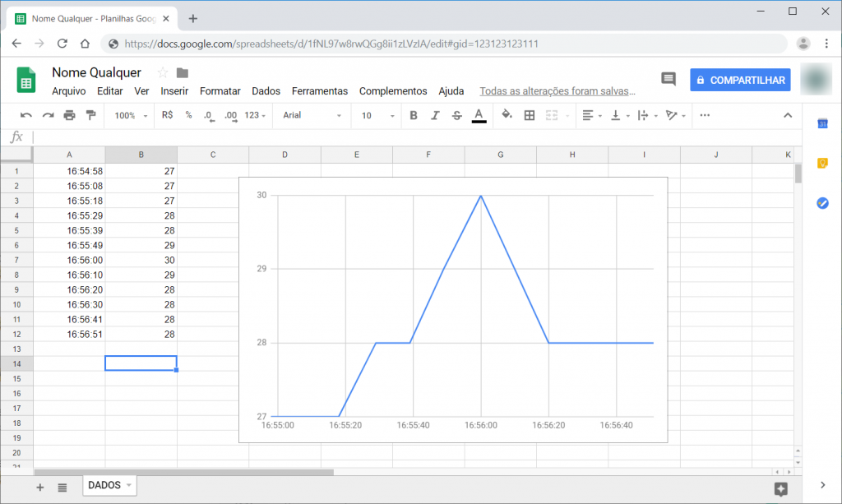Image resolution: width=842 pixels, height=504 pixels.
Task: Click the Print icon
Action: (x=69, y=115)
